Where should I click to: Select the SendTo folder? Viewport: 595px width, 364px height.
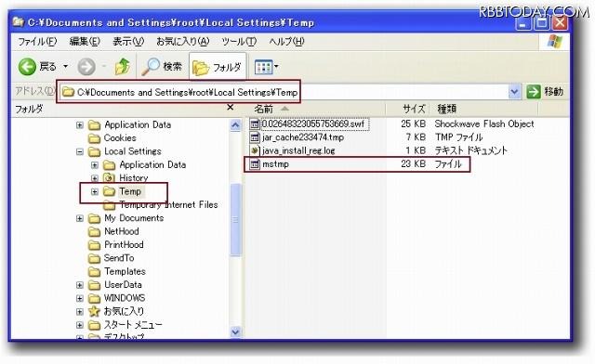pos(119,258)
